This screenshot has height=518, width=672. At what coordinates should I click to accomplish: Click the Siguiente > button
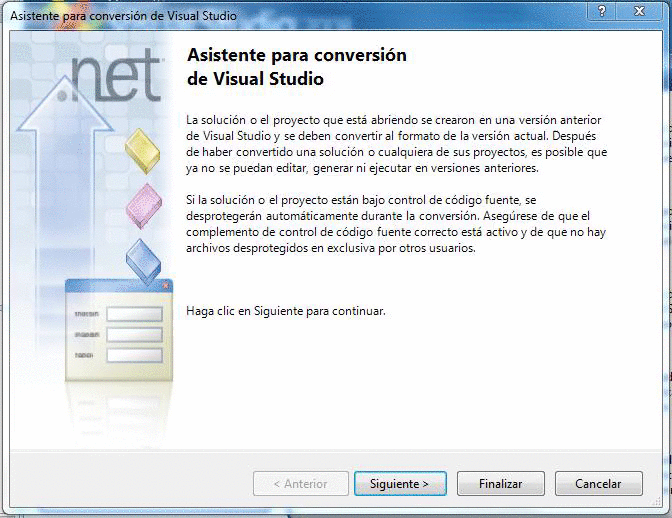(x=400, y=483)
